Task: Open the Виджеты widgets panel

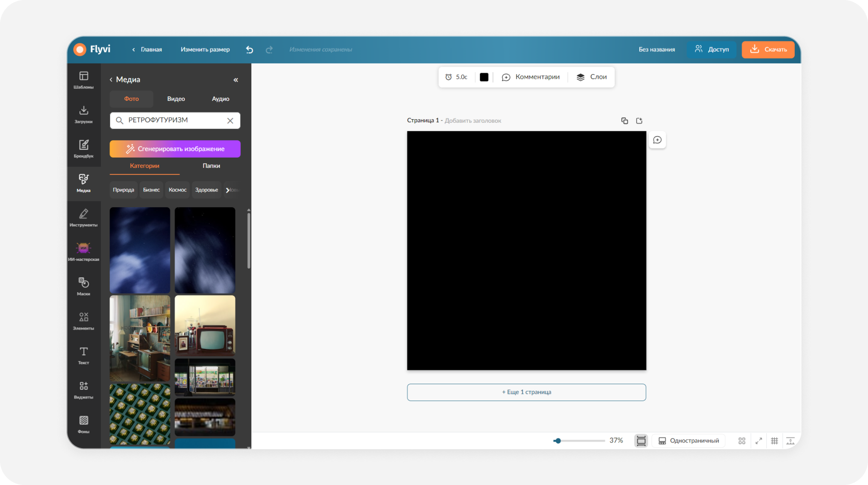Action: (x=83, y=390)
